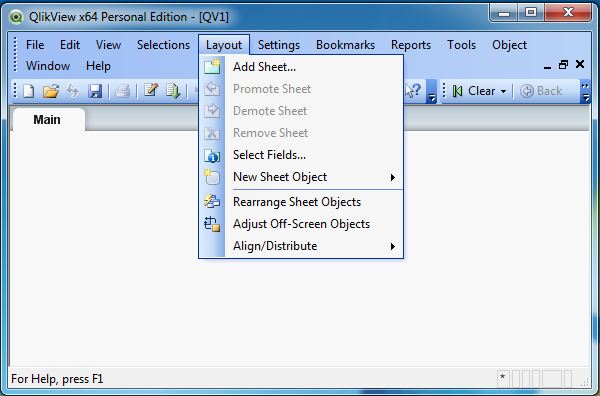Open the Edit menu
This screenshot has width=600, height=396.
[x=70, y=45]
